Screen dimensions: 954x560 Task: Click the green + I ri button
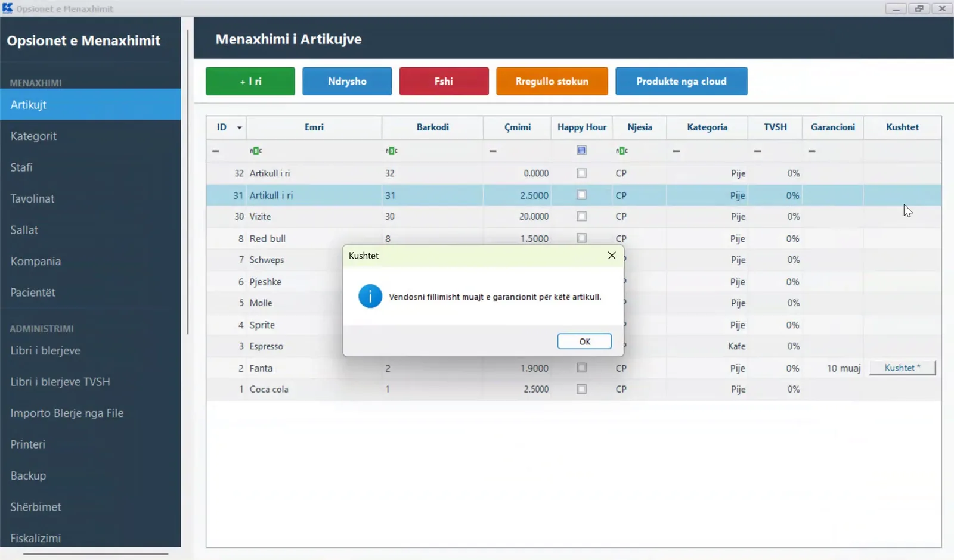point(250,81)
